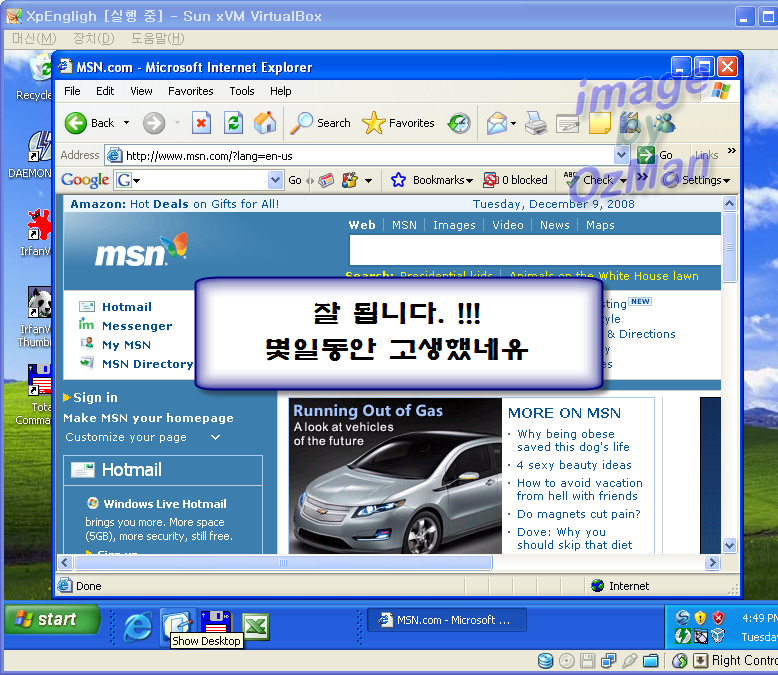Click the Sign in link
This screenshot has width=778, height=675.
tap(95, 398)
